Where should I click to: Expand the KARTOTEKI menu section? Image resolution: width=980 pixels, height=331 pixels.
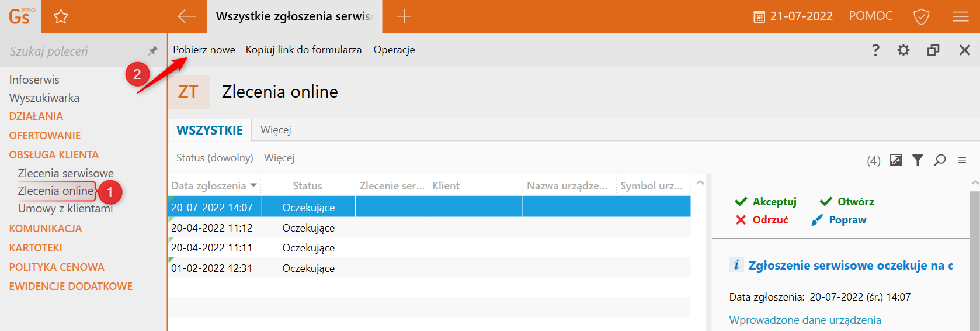[36, 248]
